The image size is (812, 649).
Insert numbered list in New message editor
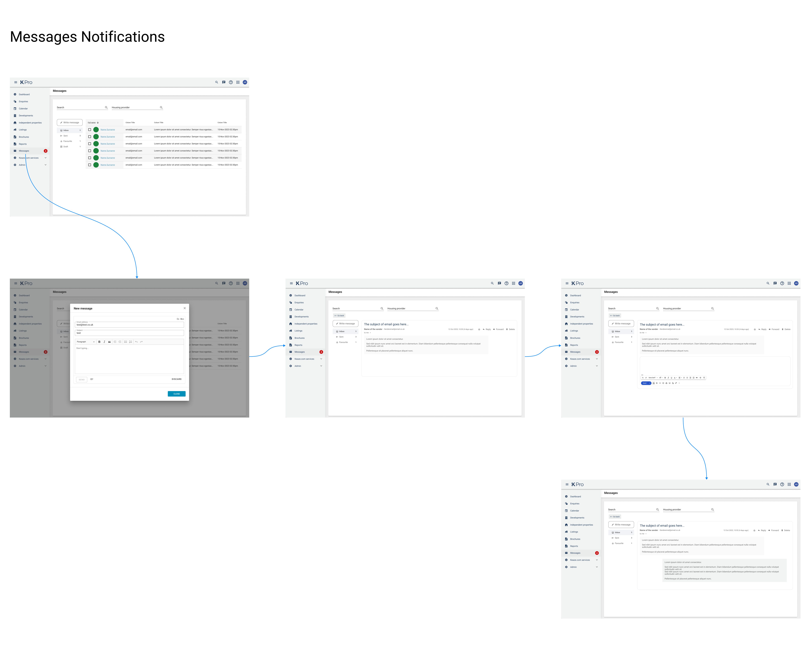coord(131,342)
